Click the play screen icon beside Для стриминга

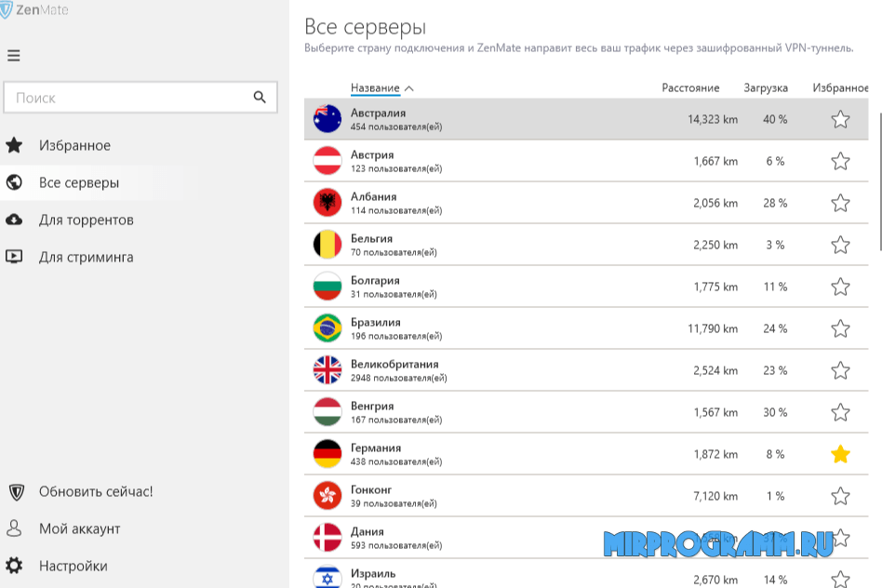pyautogui.click(x=14, y=257)
